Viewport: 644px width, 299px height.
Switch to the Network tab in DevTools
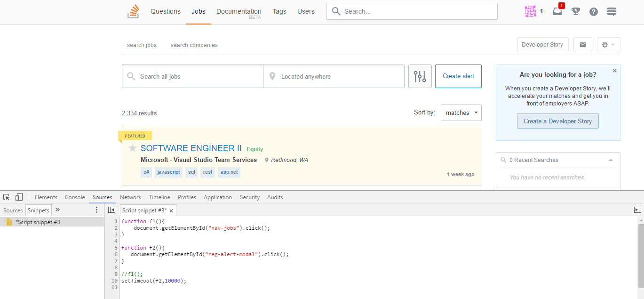(x=130, y=197)
